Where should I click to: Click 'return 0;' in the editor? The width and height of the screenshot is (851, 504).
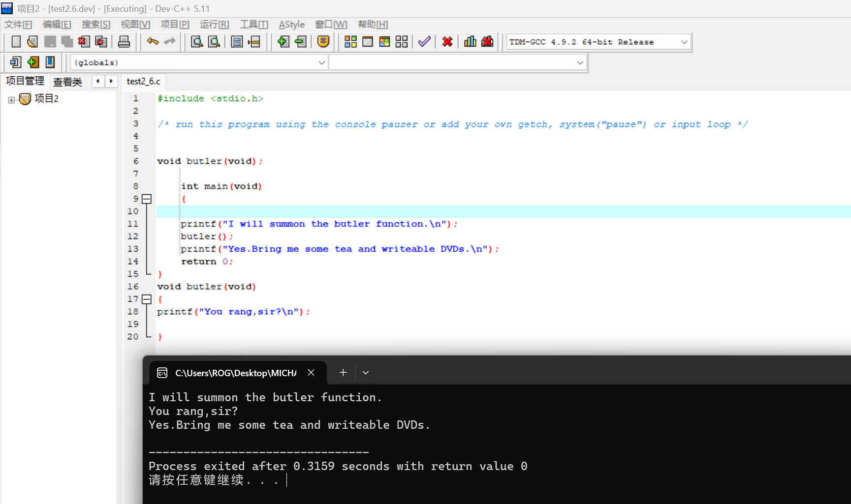(207, 262)
